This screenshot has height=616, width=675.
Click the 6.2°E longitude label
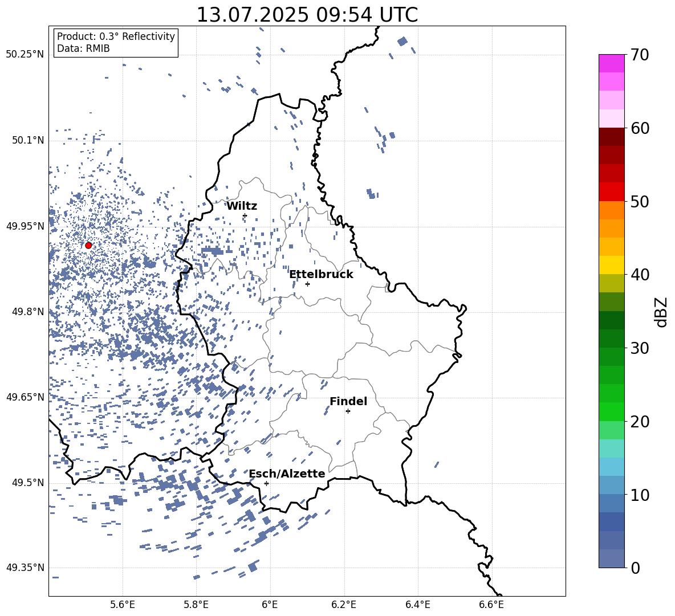tap(344, 605)
